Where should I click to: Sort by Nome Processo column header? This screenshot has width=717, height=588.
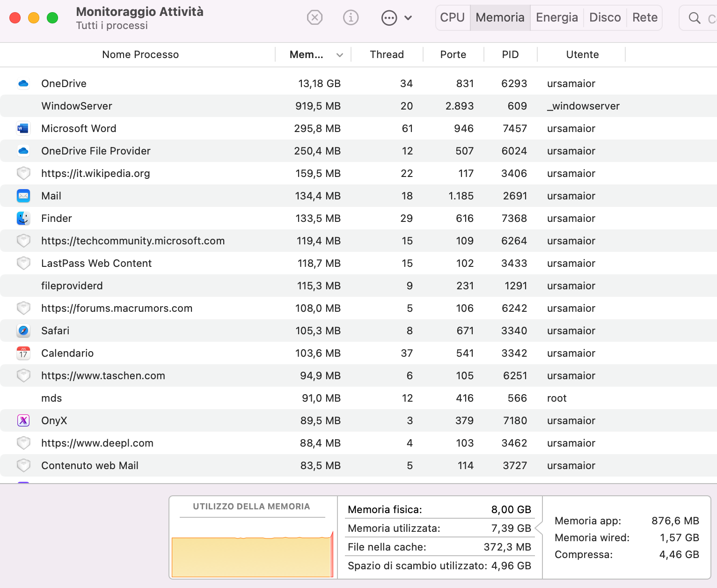coord(140,55)
